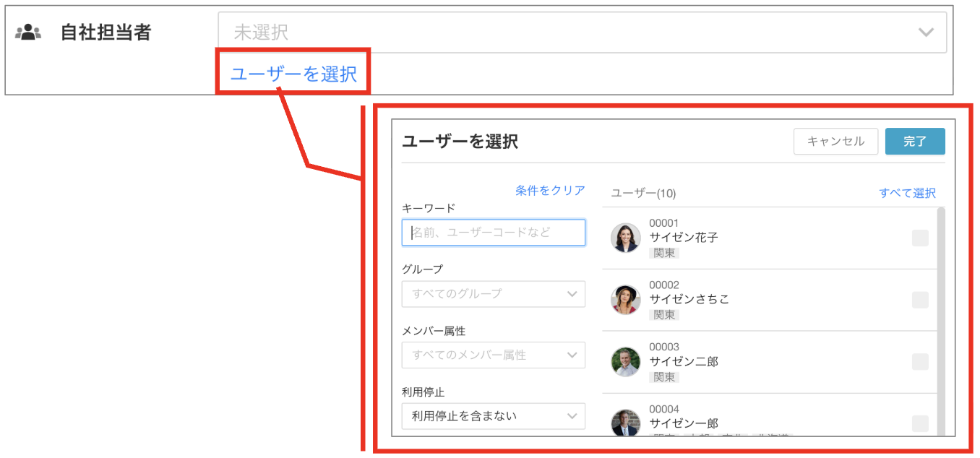Click user code 00002
This screenshot has width=980, height=458.
tap(664, 285)
